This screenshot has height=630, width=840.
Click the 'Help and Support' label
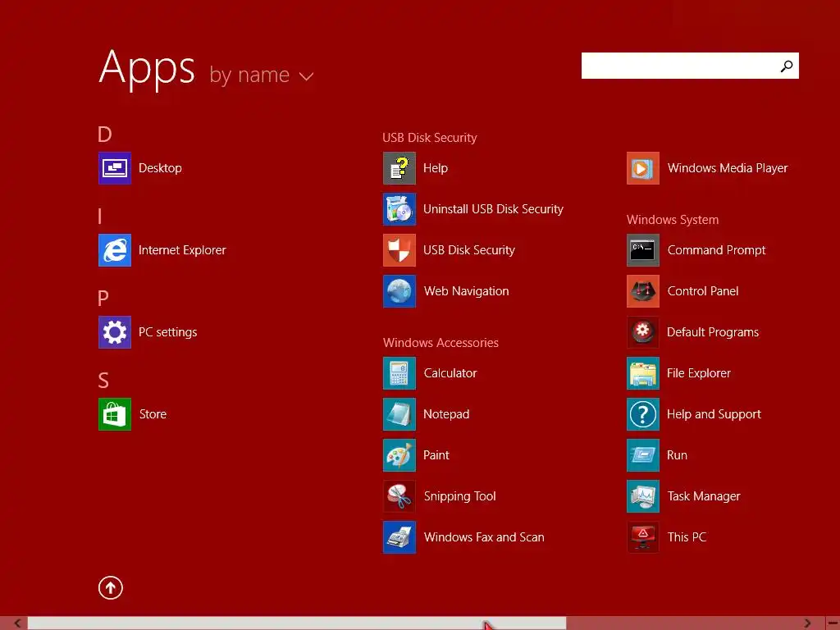click(714, 414)
